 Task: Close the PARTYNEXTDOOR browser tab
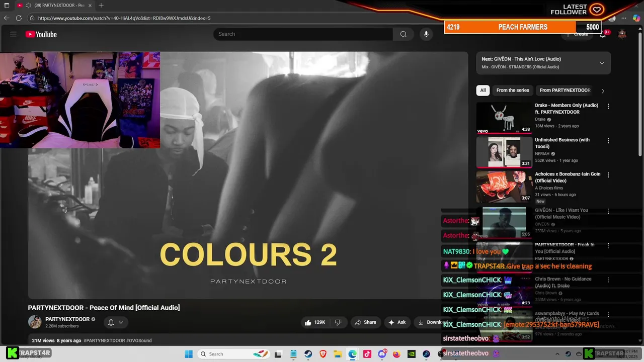tap(90, 5)
